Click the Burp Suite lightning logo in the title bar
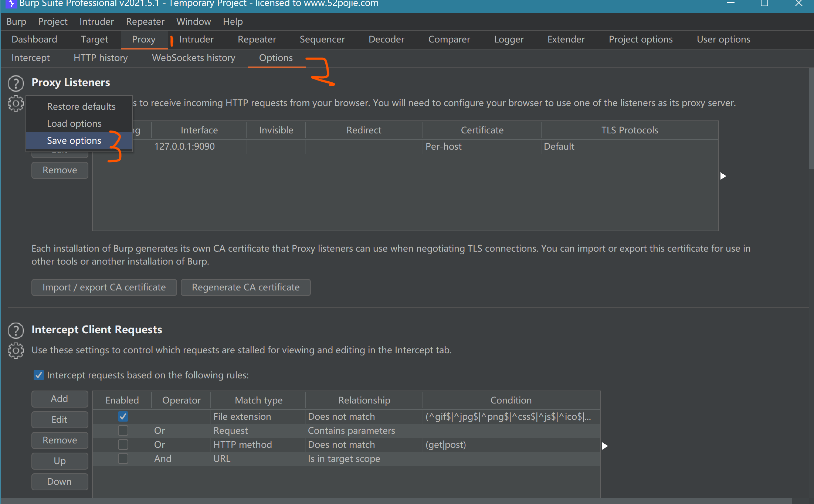Viewport: 814px width, 504px height. pos(12,4)
